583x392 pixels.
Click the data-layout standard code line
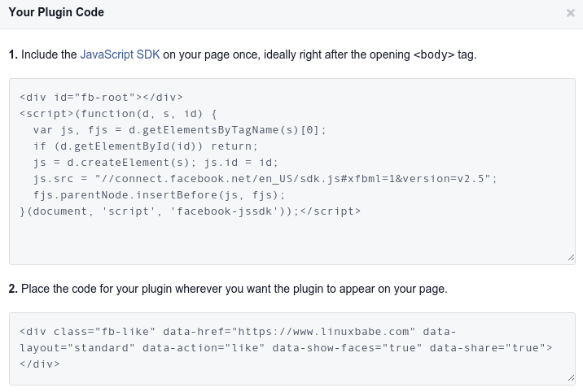point(285,347)
